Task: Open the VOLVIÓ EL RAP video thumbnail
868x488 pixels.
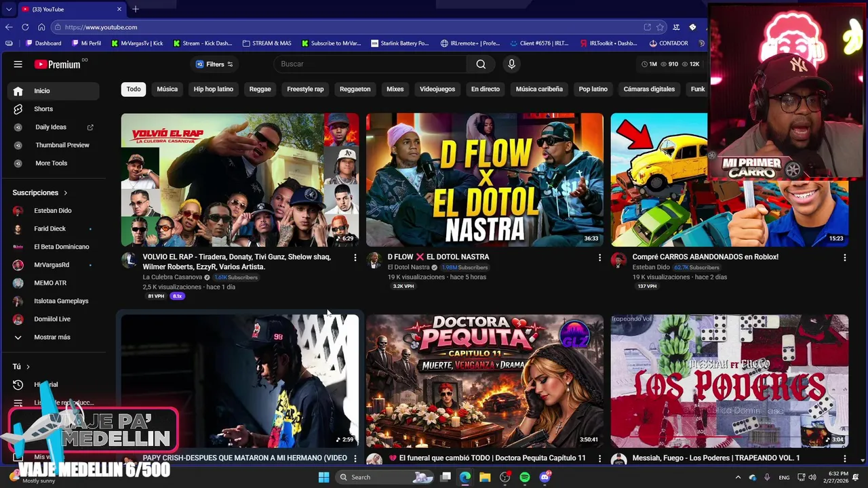Action: (240, 180)
